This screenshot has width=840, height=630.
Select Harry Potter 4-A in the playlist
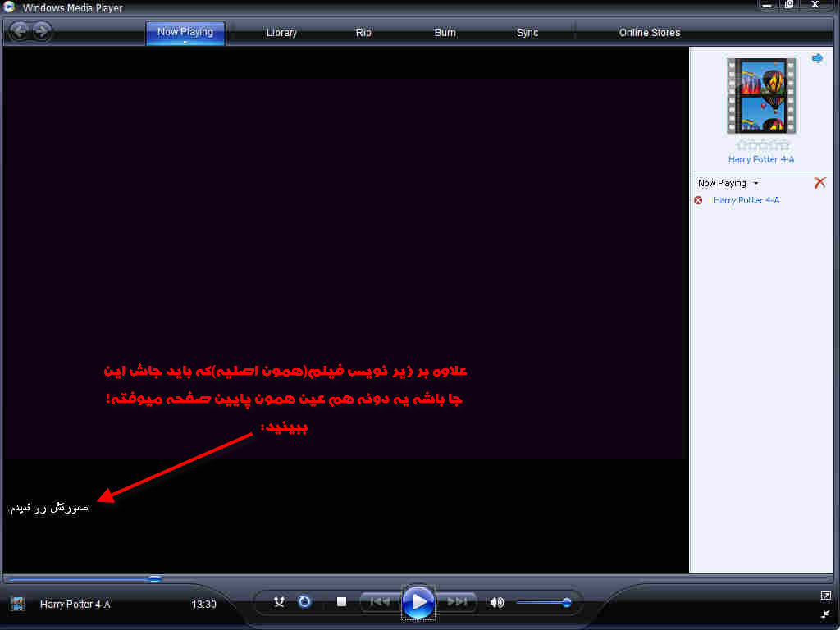(746, 200)
